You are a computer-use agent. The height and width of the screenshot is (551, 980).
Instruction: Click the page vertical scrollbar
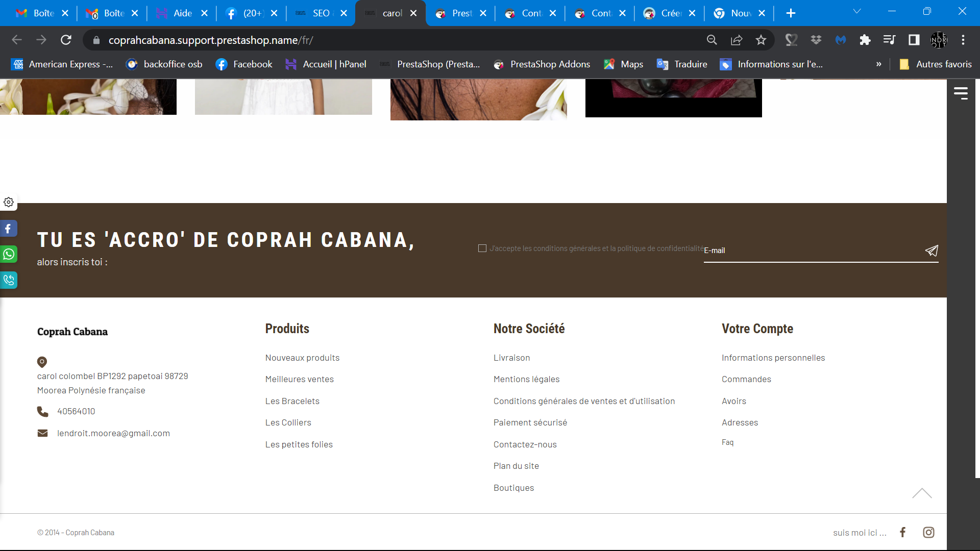977,278
